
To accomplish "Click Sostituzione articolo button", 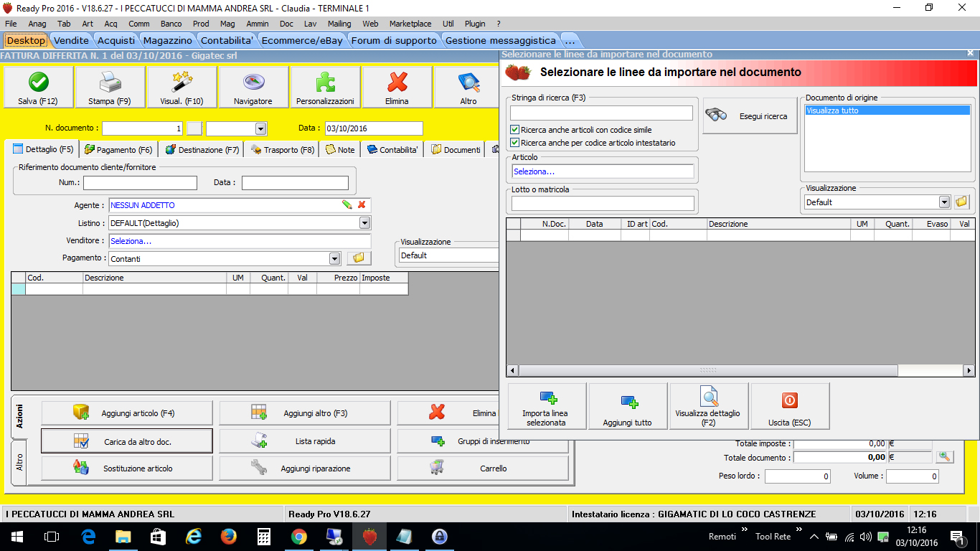I will tap(127, 468).
